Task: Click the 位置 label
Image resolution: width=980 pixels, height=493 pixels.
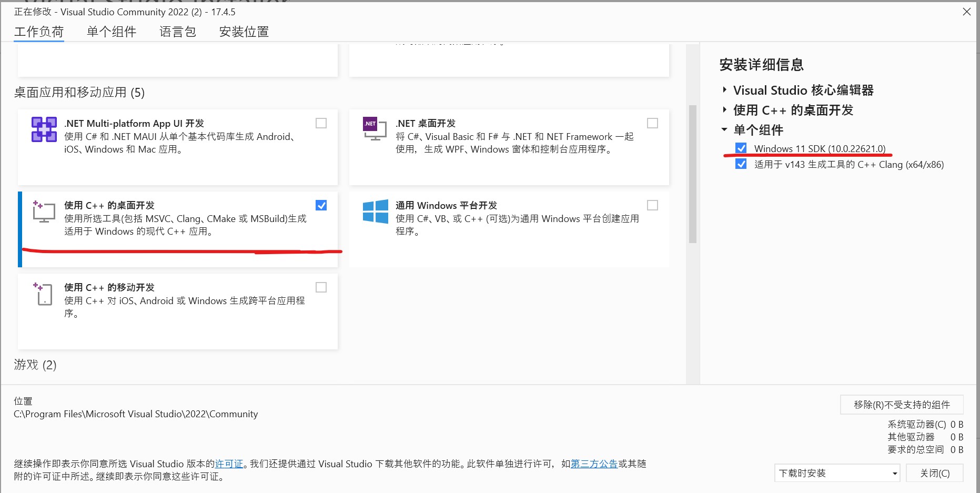Action: [x=23, y=401]
